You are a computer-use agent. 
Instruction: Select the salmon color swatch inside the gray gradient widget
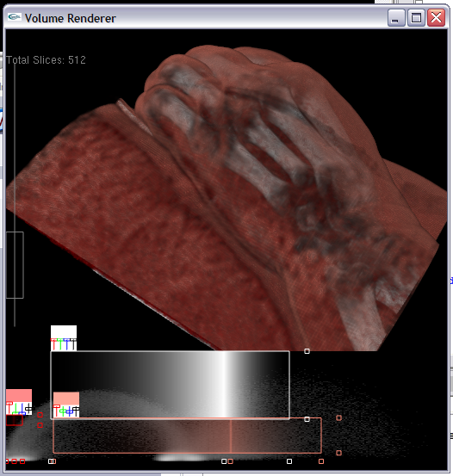(66, 399)
